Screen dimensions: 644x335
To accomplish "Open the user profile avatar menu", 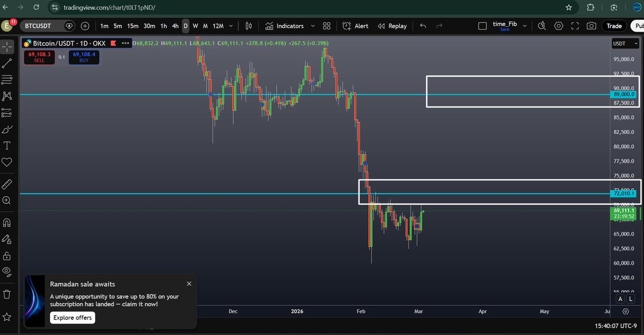I will click(x=8, y=25).
